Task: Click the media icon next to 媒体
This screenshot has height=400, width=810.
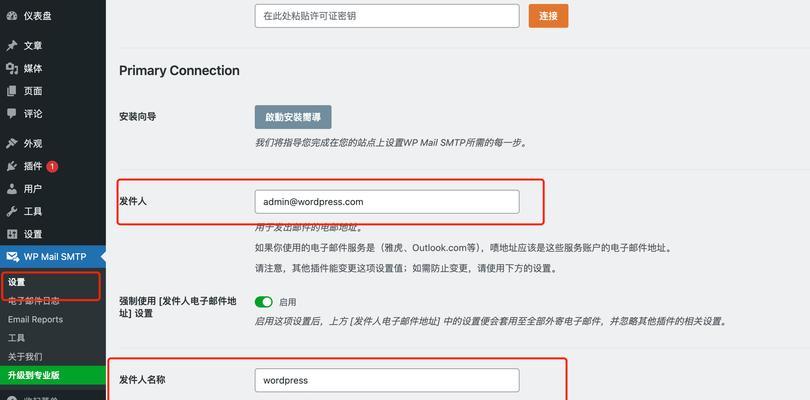Action: pos(11,68)
